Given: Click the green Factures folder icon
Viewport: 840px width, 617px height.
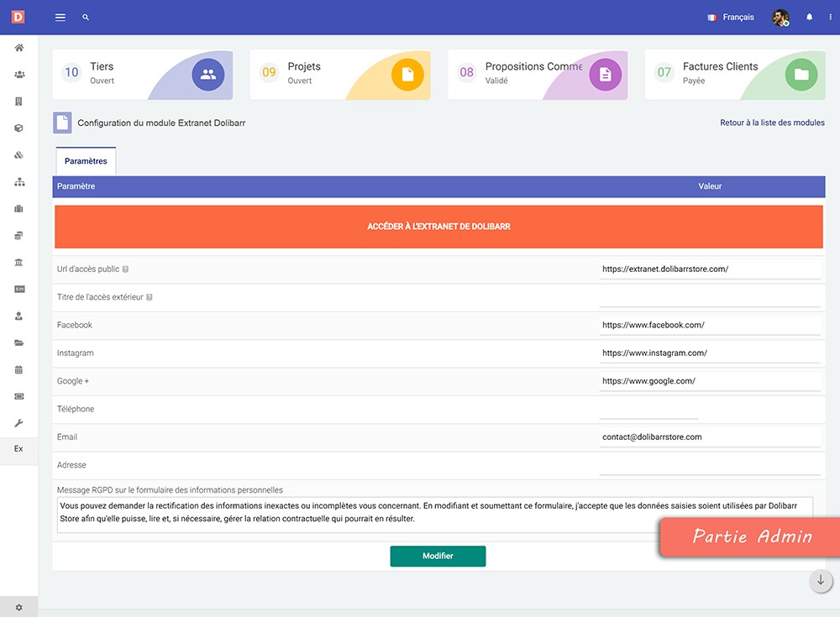Looking at the screenshot, I should [801, 75].
